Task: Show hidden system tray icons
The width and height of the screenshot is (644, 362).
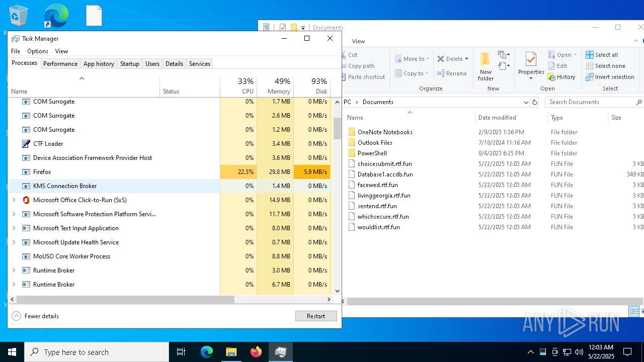Action: click(530, 352)
